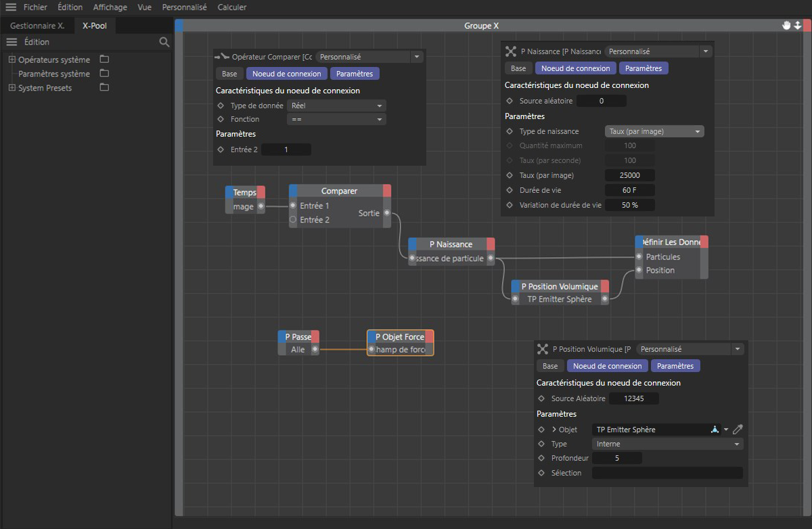
Task: Click Paramètres button in P Position Volumique panel
Action: [675, 366]
